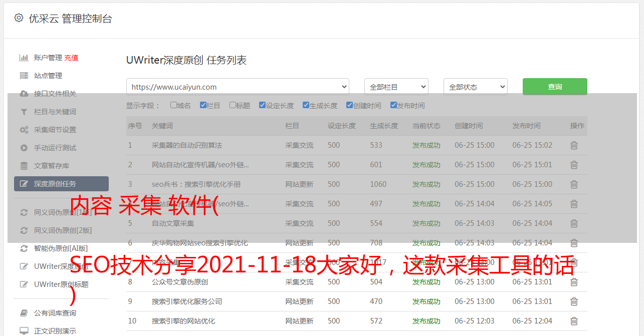Click the 公有词库查询 book icon
The width and height of the screenshot is (644, 336).
24,313
